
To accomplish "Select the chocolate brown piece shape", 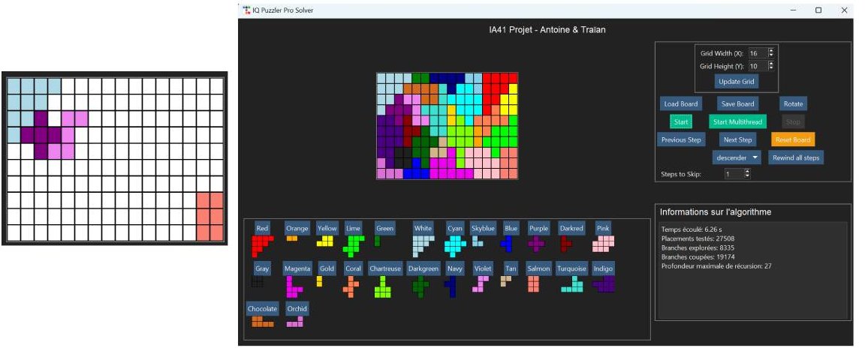I will (x=261, y=322).
